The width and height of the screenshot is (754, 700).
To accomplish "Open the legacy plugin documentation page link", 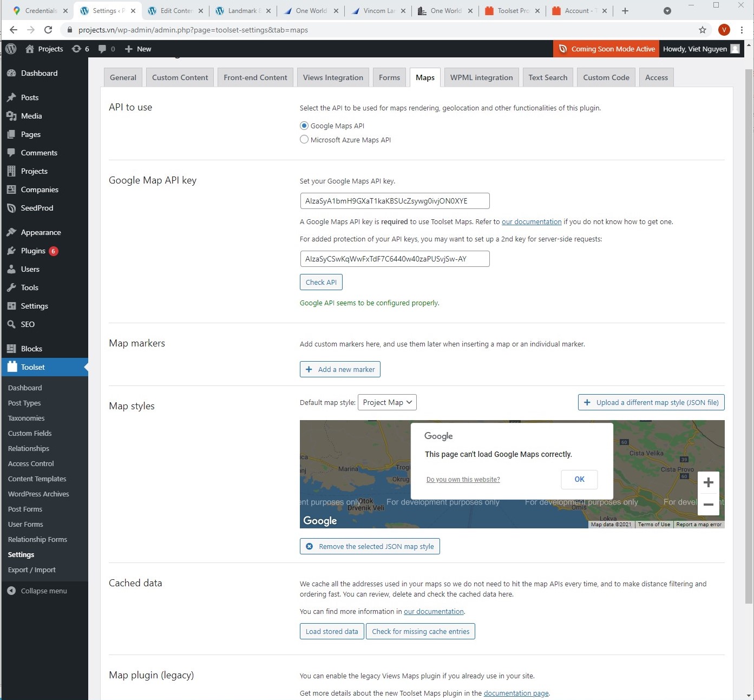I will point(516,693).
